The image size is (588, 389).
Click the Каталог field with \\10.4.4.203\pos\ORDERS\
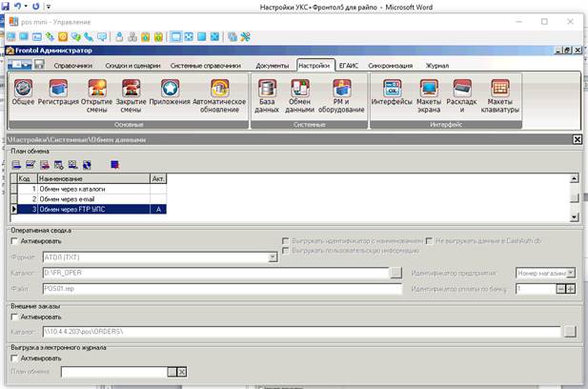tap(302, 332)
